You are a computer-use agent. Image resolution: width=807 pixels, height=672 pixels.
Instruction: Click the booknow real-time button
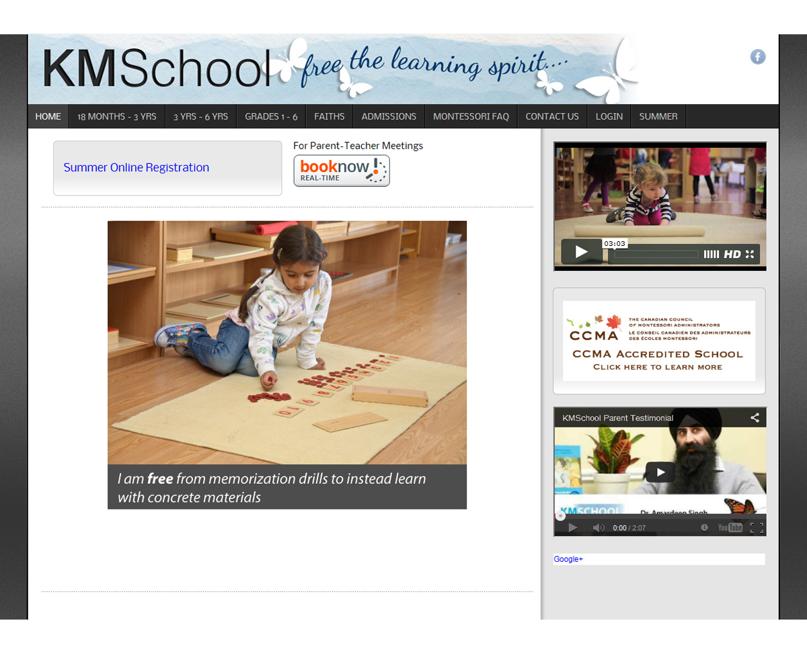tap(342, 171)
